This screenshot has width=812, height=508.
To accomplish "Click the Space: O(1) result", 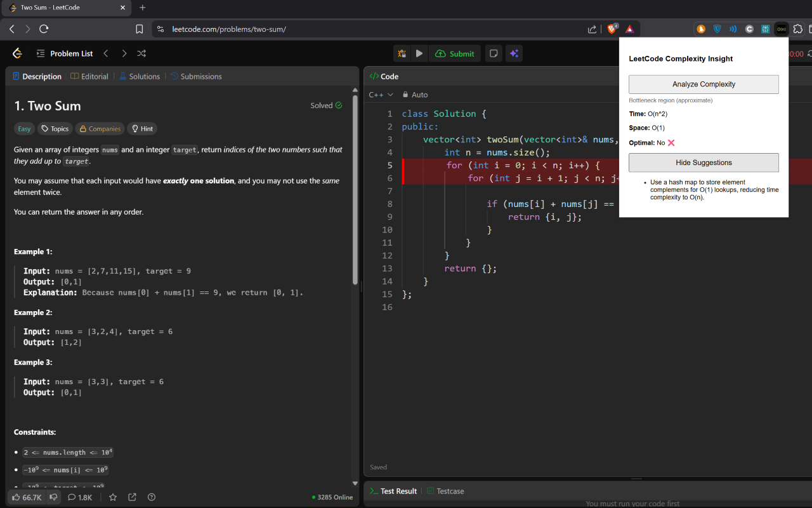I will pyautogui.click(x=647, y=128).
